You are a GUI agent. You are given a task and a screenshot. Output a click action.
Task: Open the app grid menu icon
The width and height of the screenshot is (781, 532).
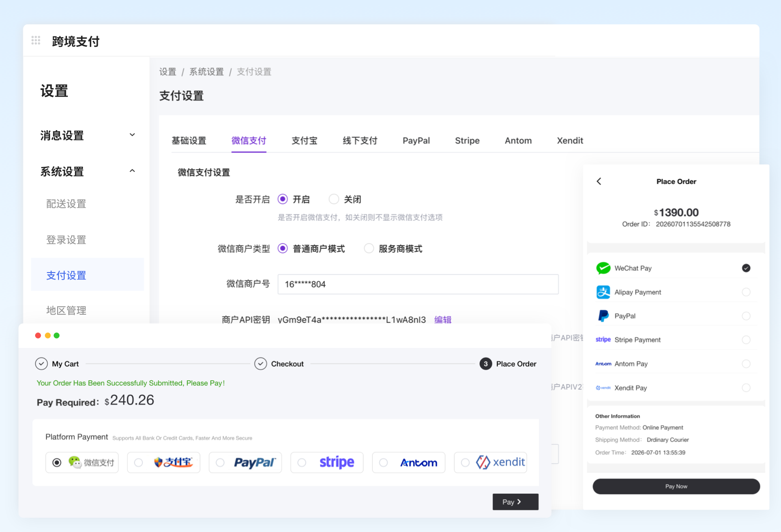click(36, 40)
